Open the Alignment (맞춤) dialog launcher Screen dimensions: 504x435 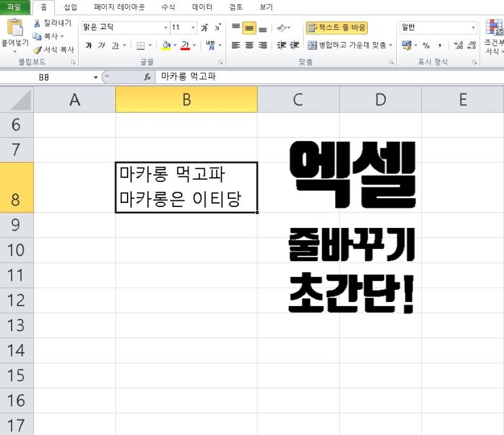pos(391,62)
